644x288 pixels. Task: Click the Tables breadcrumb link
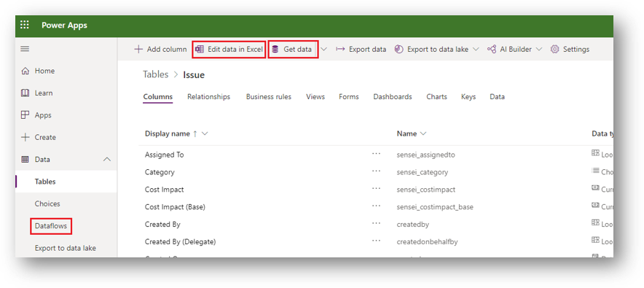click(x=156, y=74)
